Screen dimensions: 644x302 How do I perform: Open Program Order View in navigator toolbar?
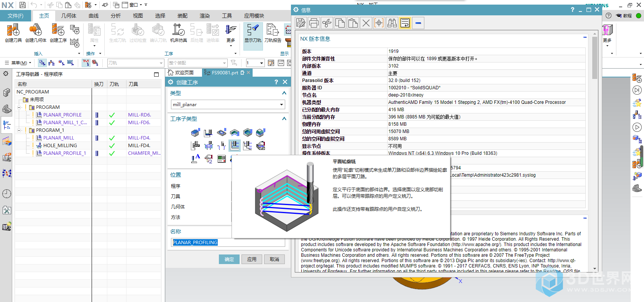tap(43, 62)
